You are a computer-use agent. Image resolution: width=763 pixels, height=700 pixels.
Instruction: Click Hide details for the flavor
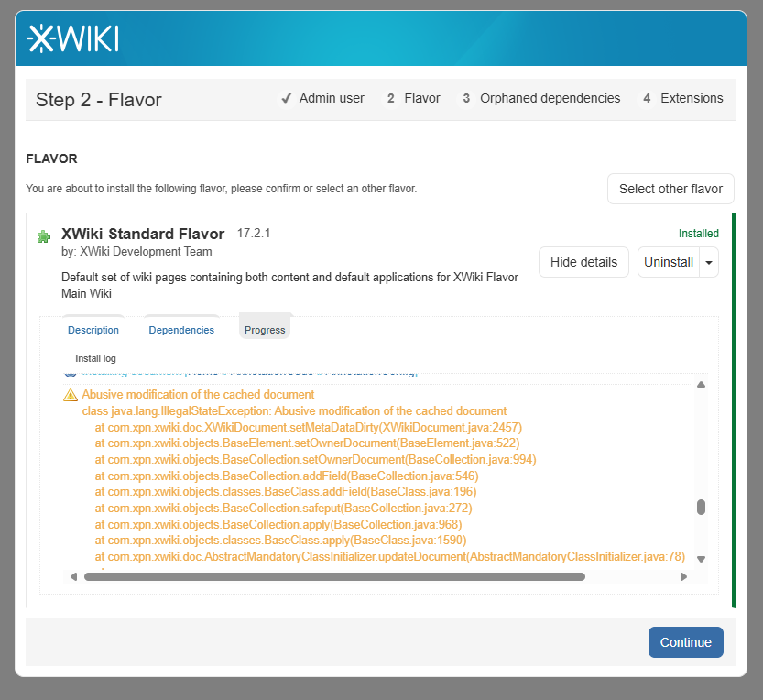pyautogui.click(x=584, y=262)
